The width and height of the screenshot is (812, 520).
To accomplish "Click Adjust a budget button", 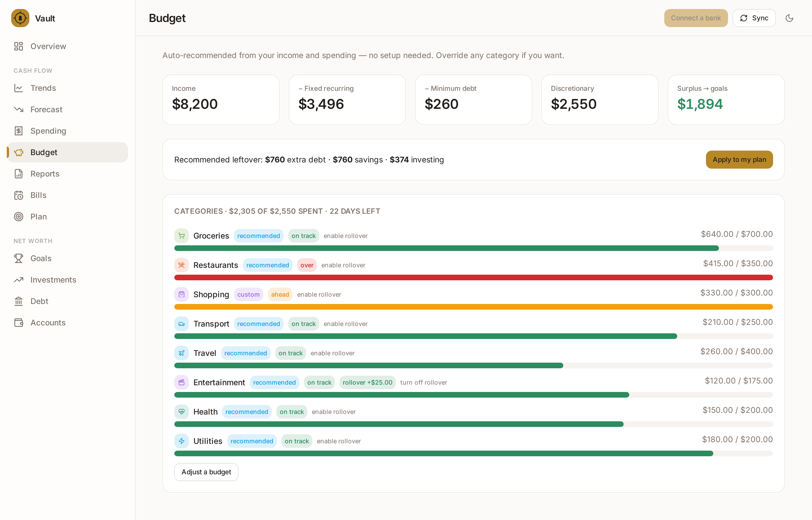I will [x=206, y=472].
